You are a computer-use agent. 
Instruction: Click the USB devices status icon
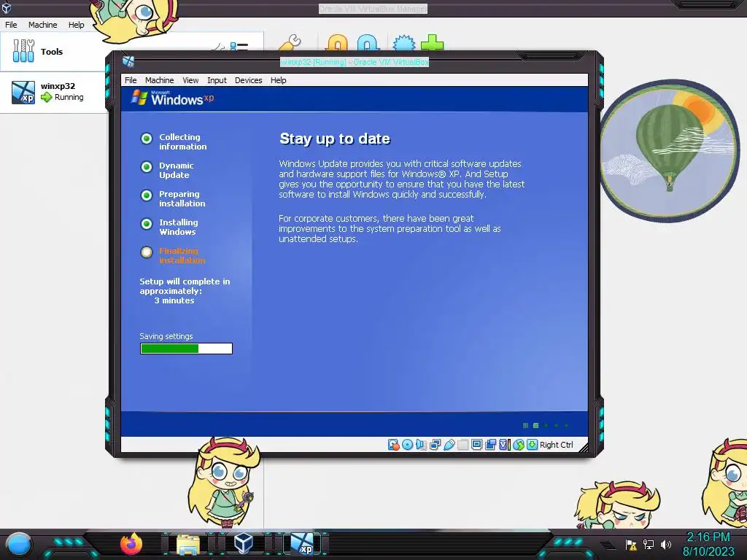[x=449, y=445]
